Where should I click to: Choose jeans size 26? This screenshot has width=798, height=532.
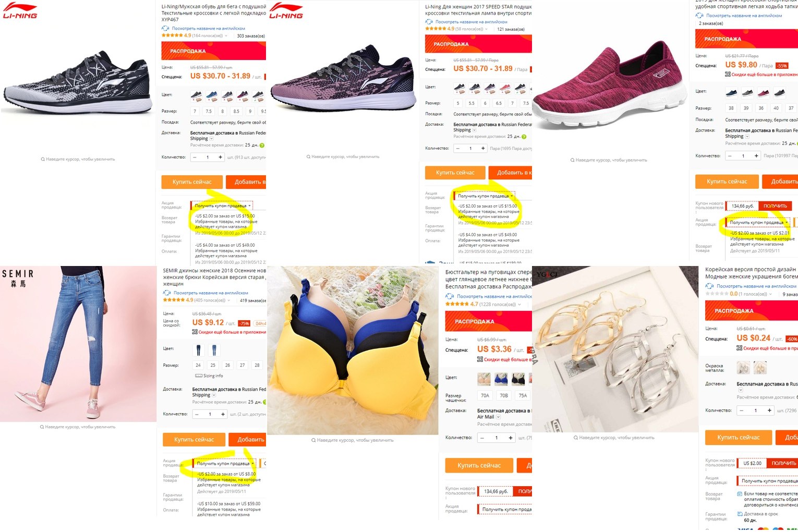[227, 365]
